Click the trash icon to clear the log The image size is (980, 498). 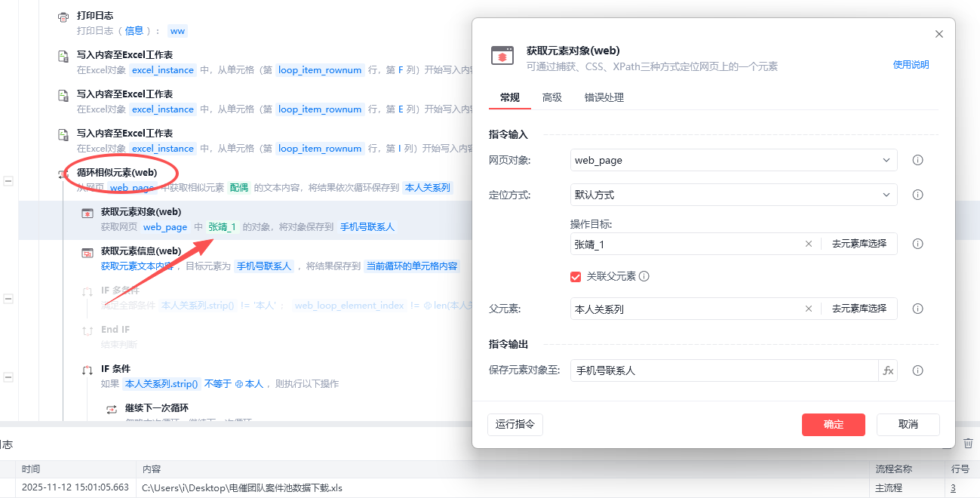pos(969,443)
